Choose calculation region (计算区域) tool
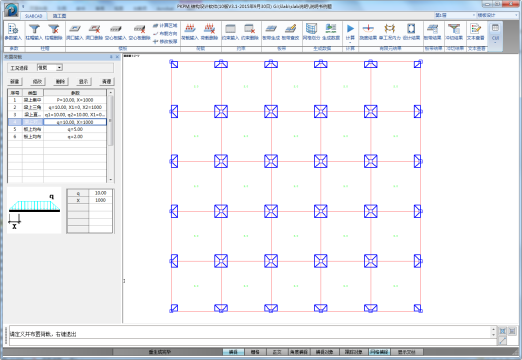This screenshot has width=522, height=360. (x=165, y=25)
